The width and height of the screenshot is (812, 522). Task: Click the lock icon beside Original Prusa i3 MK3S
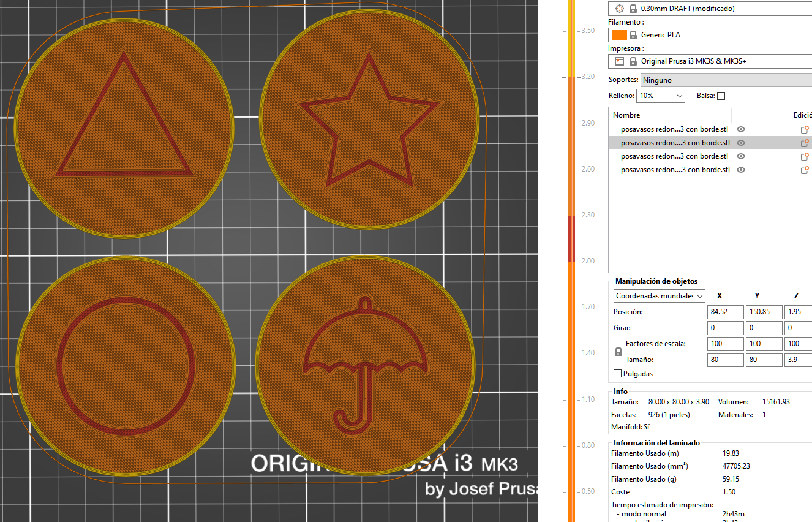pyautogui.click(x=633, y=61)
